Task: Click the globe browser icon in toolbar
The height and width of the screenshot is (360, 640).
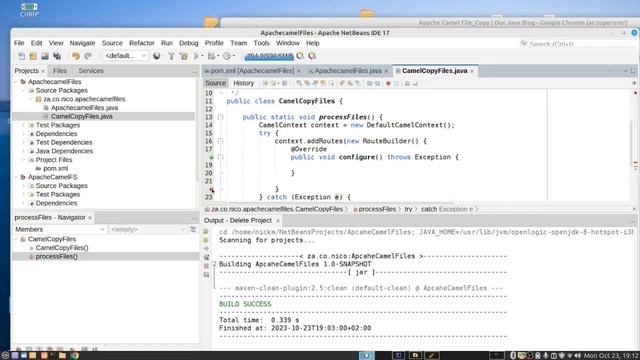Action: click(x=157, y=56)
